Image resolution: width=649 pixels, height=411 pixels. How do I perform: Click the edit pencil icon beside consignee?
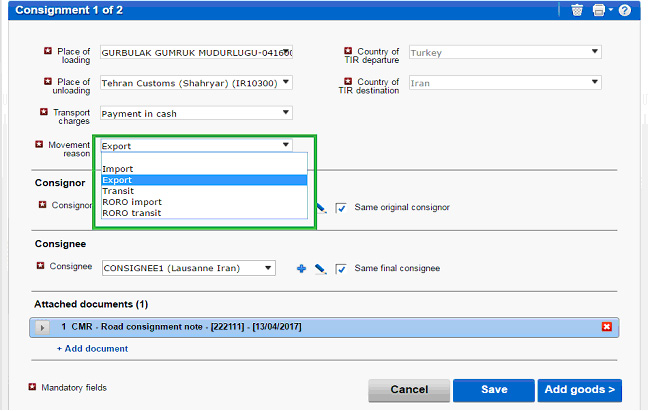[320, 268]
